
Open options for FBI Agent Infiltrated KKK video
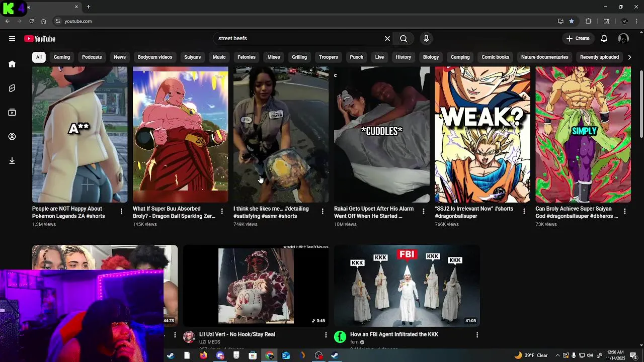477,334
